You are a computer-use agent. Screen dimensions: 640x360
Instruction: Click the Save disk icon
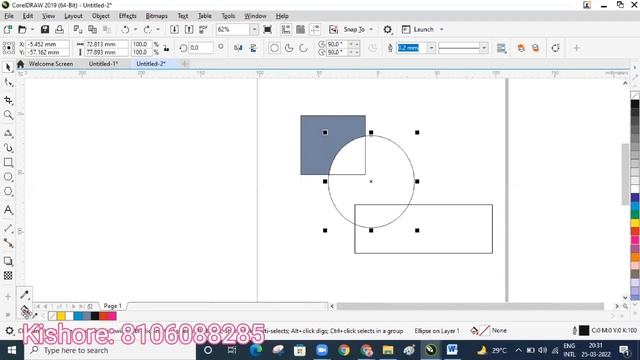click(45, 29)
